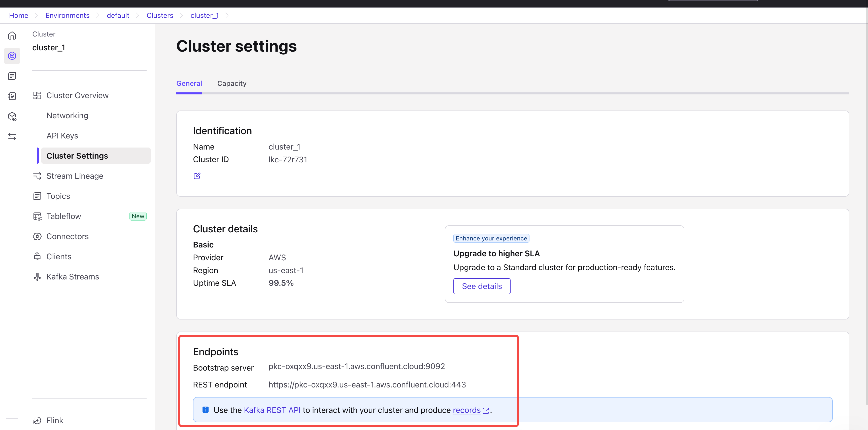Viewport: 868px width, 430px height.
Task: Open the records external link
Action: (467, 410)
